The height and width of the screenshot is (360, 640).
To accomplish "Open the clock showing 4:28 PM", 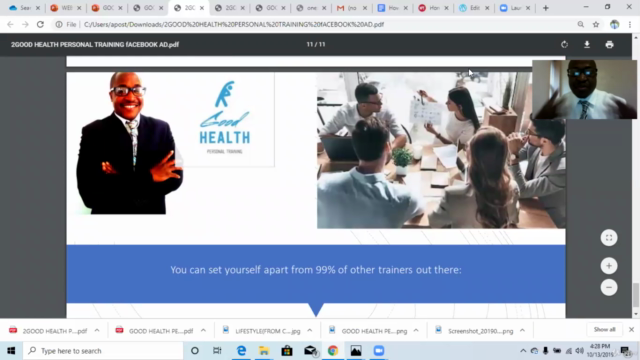I will (600, 351).
